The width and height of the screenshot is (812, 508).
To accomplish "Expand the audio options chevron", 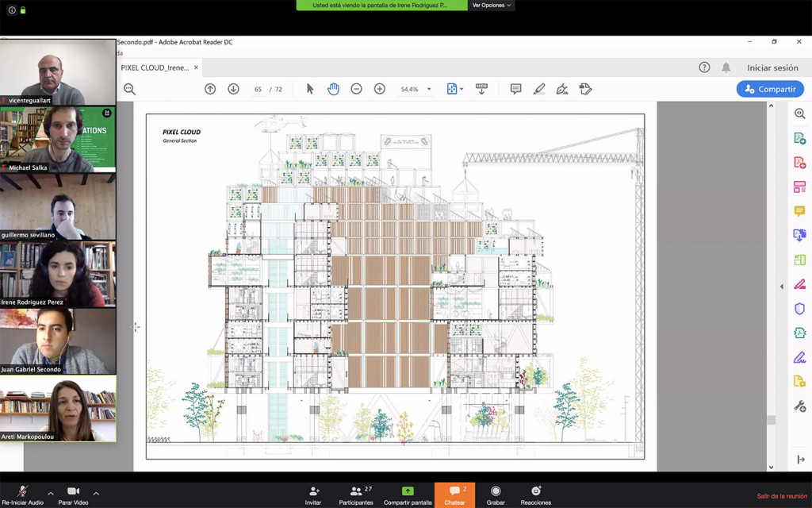I will 50,493.
